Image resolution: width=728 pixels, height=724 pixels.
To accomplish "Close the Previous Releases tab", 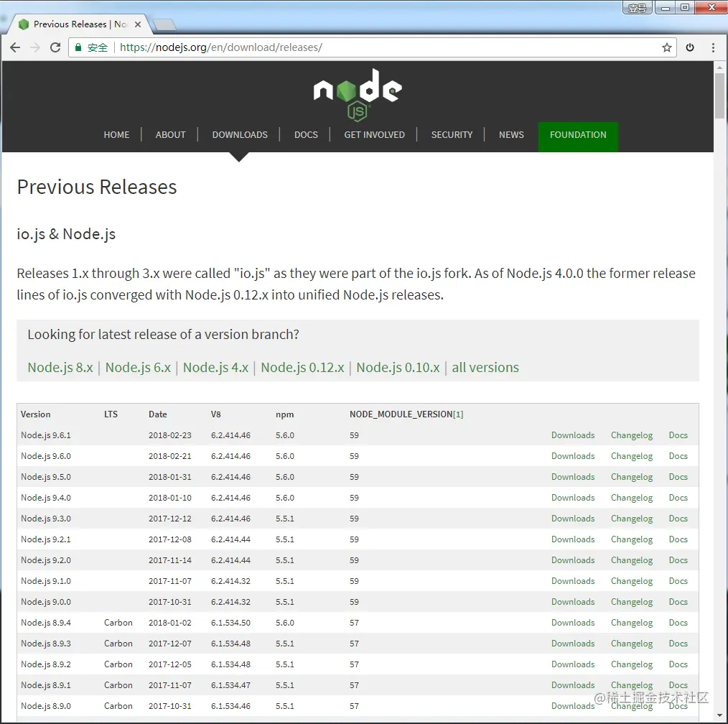I will click(137, 24).
